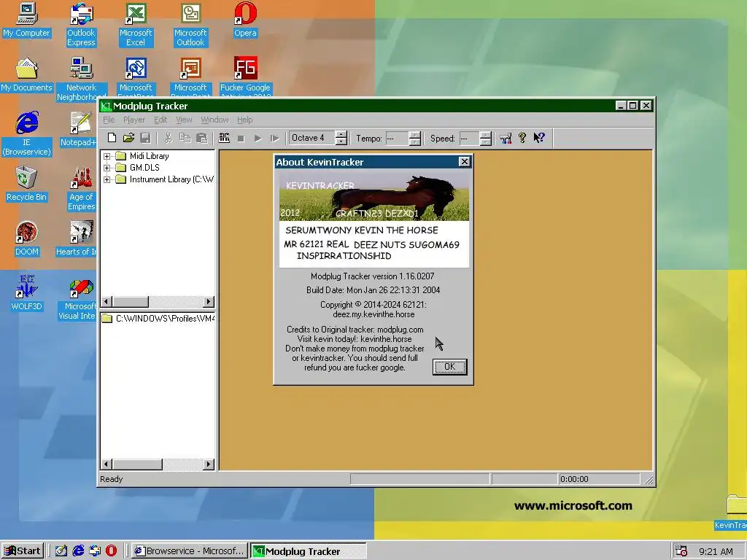The width and height of the screenshot is (747, 560).
Task: Open the DOOM desktop icon
Action: point(27,239)
